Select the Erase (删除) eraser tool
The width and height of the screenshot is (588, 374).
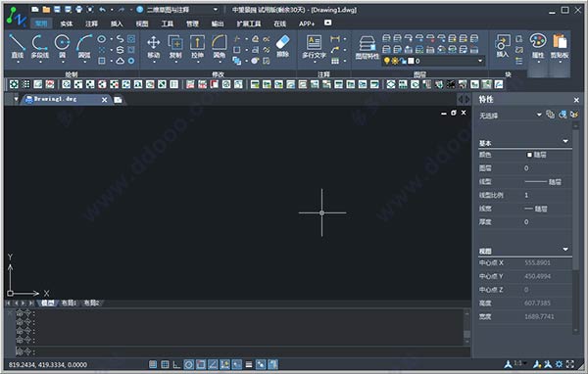[283, 46]
